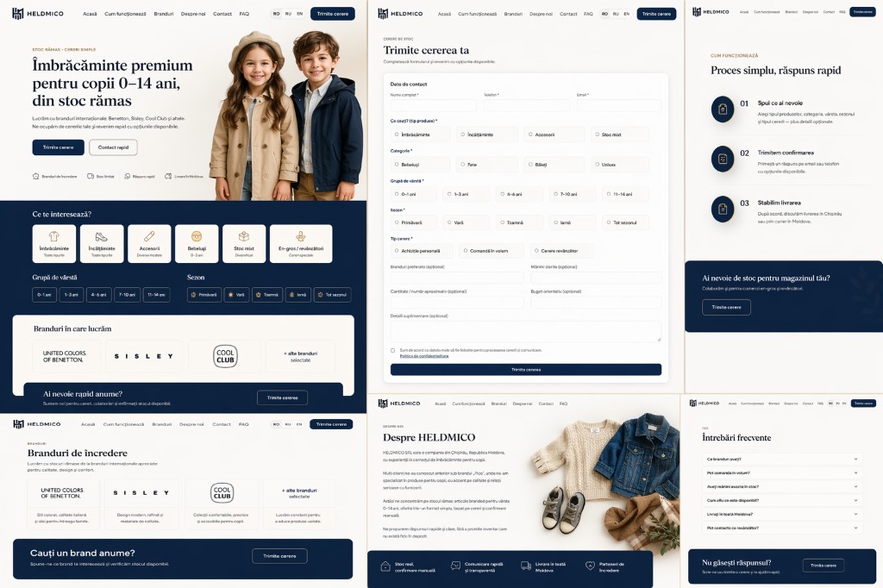Tick the data processing consent checkbox
883x588 pixels.
pyautogui.click(x=393, y=350)
